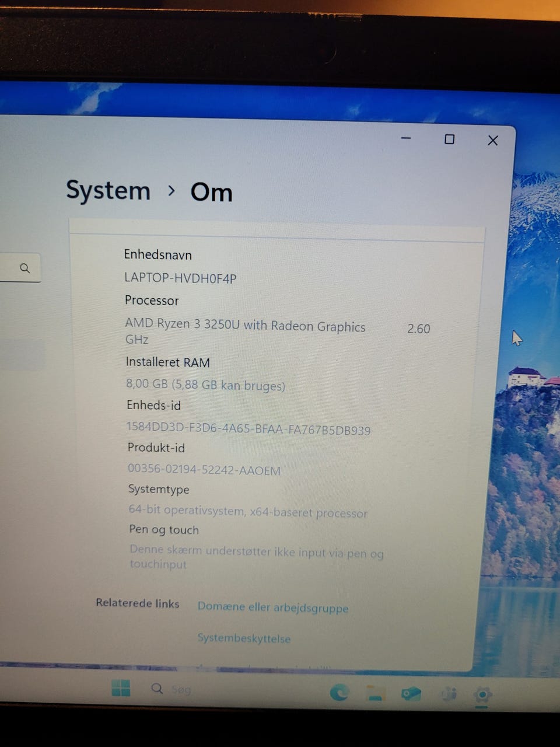Close the Settings window
Image resolution: width=560 pixels, height=747 pixels.
493,141
